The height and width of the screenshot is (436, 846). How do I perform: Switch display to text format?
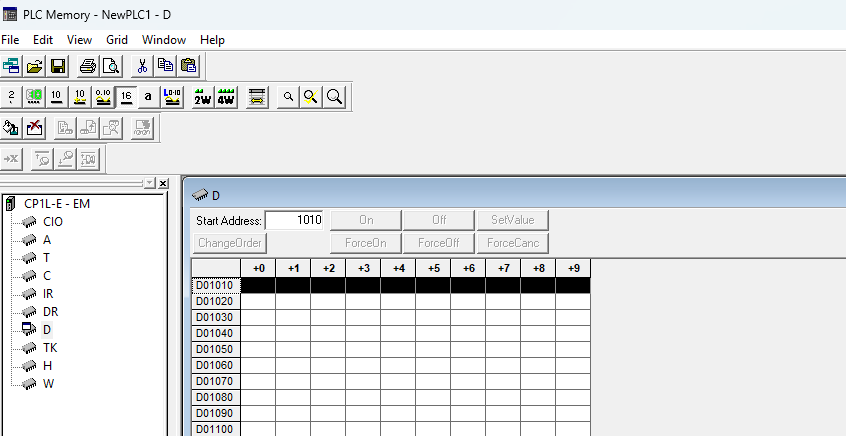pyautogui.click(x=148, y=97)
